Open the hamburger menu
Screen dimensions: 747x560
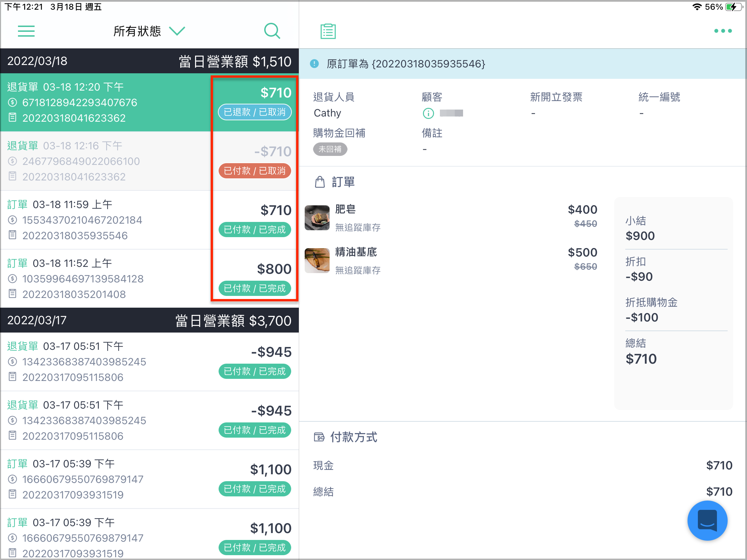(26, 31)
